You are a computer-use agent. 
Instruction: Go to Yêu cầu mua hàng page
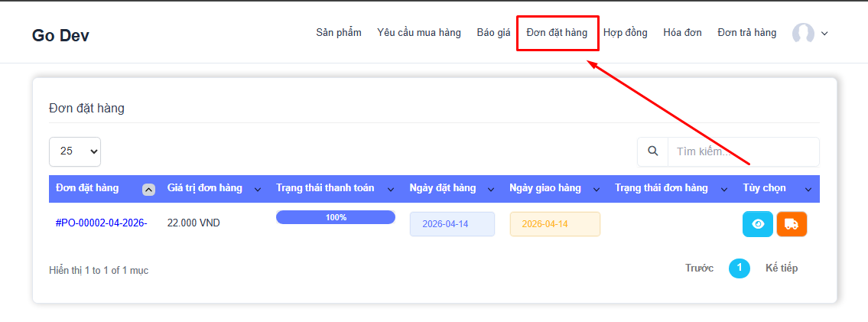419,33
